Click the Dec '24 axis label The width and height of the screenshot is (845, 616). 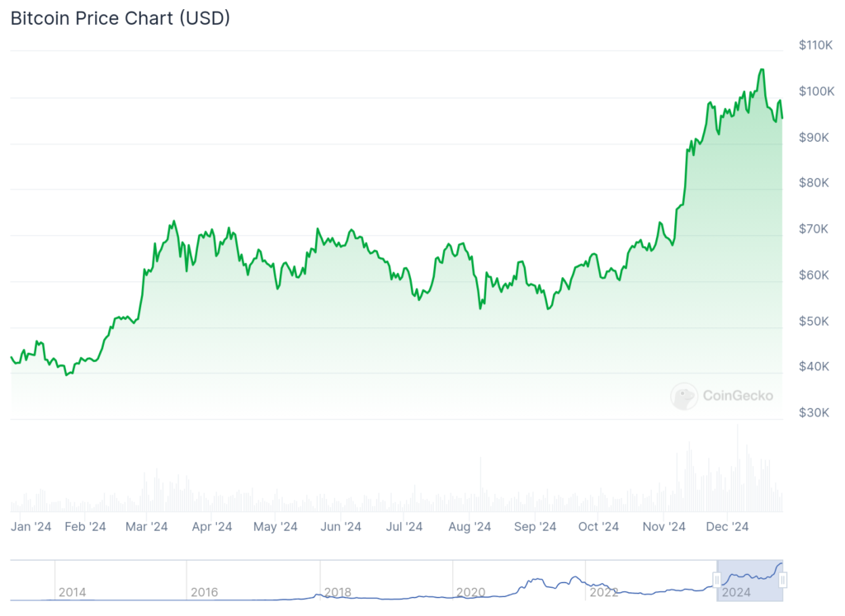727,527
